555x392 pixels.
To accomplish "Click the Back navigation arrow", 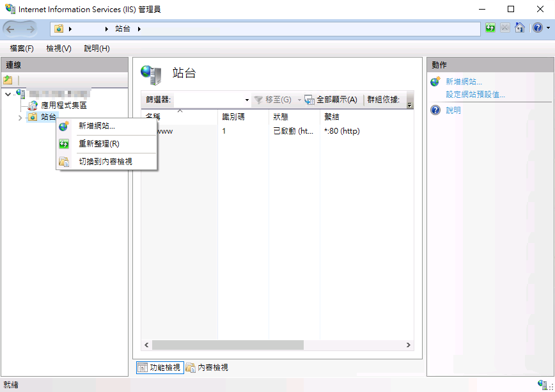I will [x=11, y=29].
